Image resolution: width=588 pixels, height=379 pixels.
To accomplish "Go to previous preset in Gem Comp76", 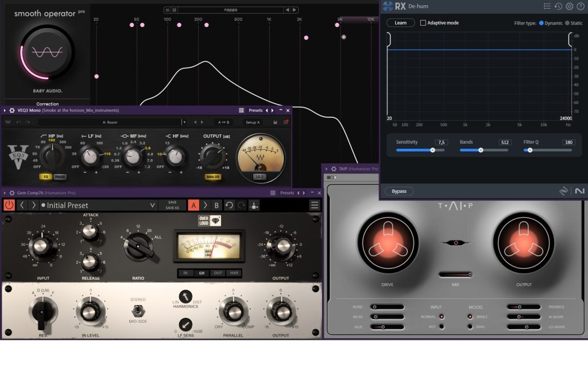I will point(22,205).
